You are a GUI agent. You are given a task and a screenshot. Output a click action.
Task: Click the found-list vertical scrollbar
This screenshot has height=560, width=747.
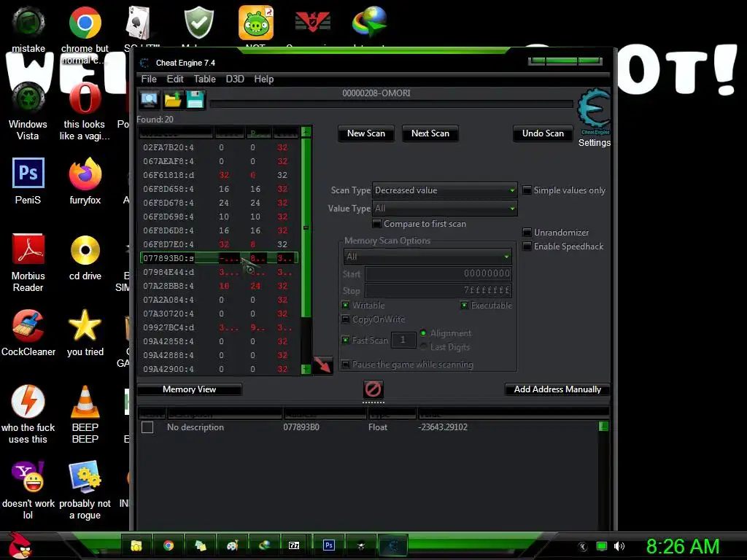(x=306, y=227)
